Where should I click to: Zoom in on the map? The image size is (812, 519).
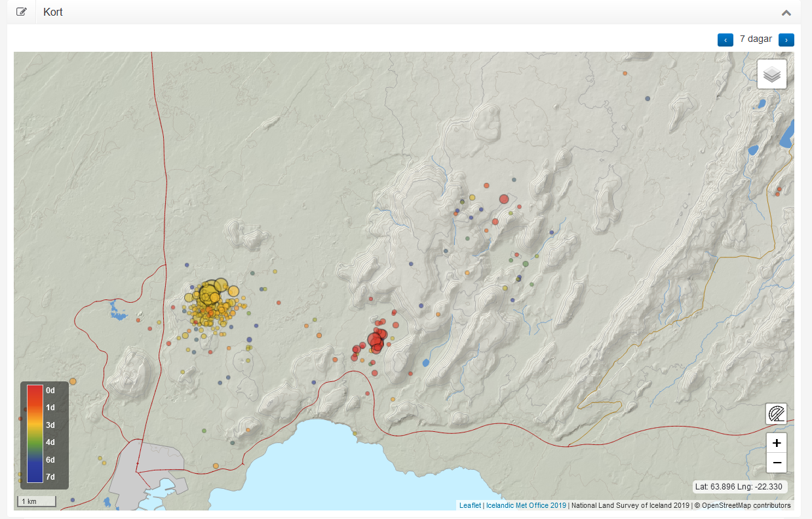pos(777,443)
